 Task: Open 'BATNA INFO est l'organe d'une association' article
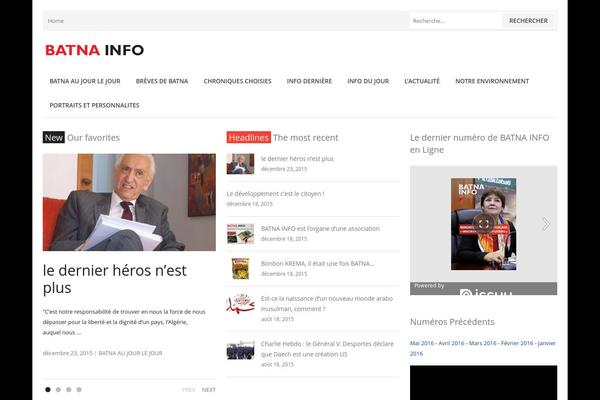pos(320,229)
